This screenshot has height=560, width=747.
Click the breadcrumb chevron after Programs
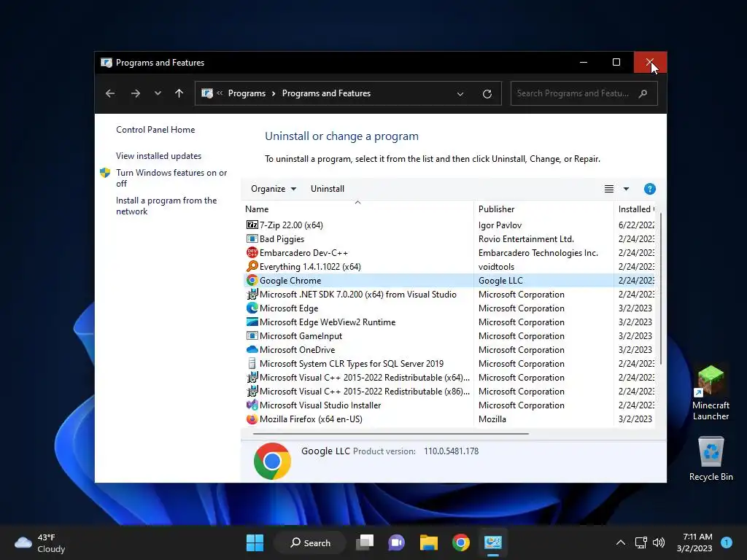274,93
